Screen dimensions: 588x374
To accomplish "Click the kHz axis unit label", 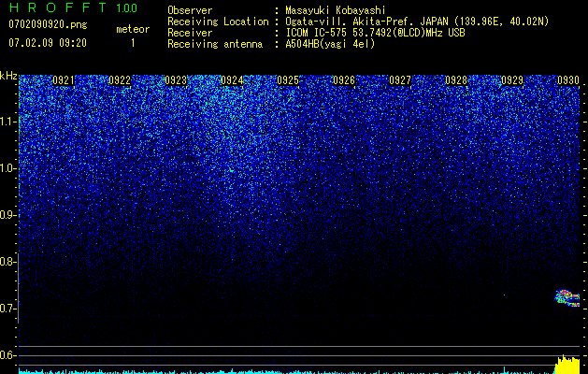I will pyautogui.click(x=8, y=76).
